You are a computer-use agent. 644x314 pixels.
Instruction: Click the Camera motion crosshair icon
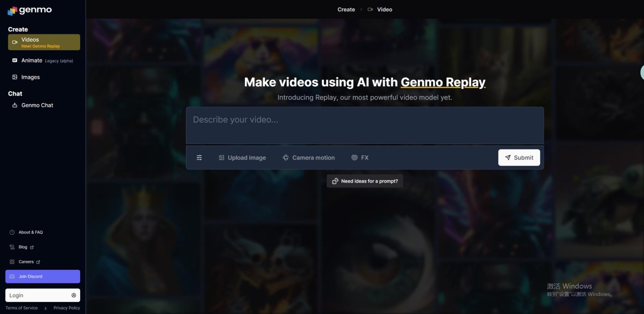[286, 157]
